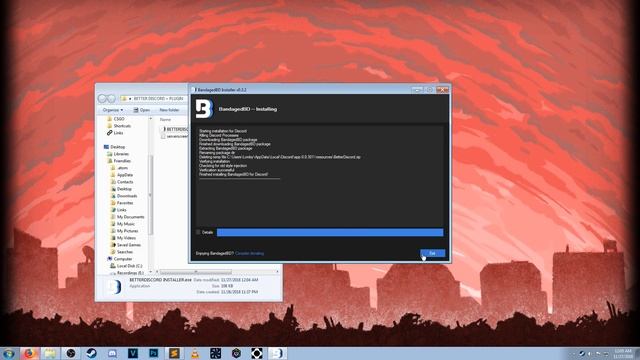Select Libraries in Explorer navigation tree
Image resolution: width=640 pixels, height=360 pixels.
(x=121, y=154)
